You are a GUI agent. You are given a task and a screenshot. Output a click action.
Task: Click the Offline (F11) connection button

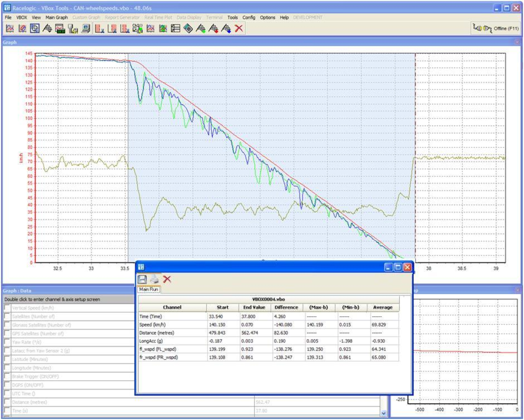(495, 29)
